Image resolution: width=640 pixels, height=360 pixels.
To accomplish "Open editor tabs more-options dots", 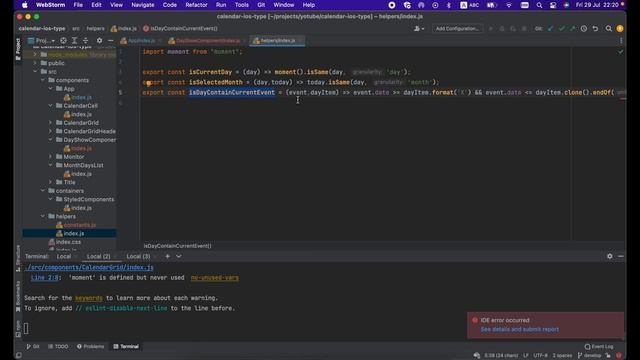I will point(621,40).
